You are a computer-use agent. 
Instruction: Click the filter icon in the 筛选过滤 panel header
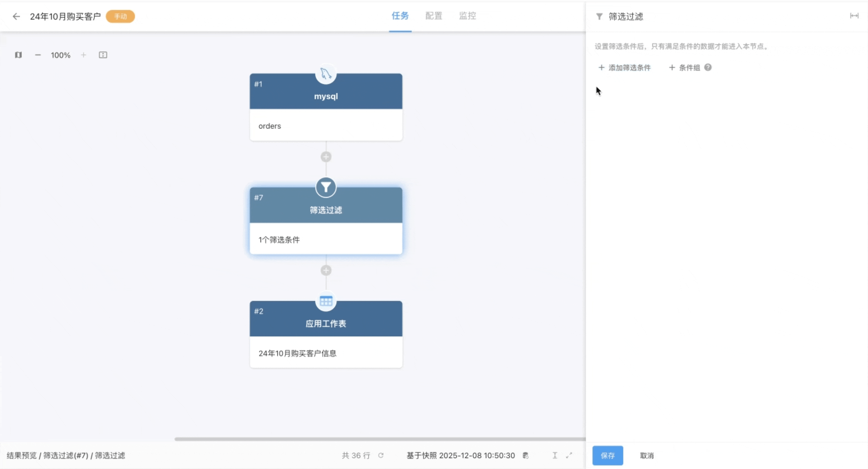point(599,16)
